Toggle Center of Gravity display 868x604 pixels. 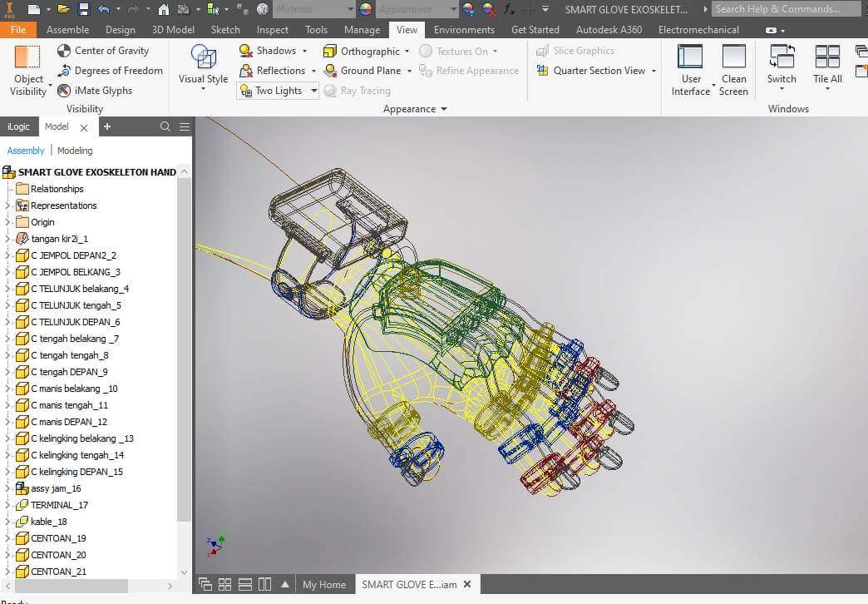click(x=103, y=51)
